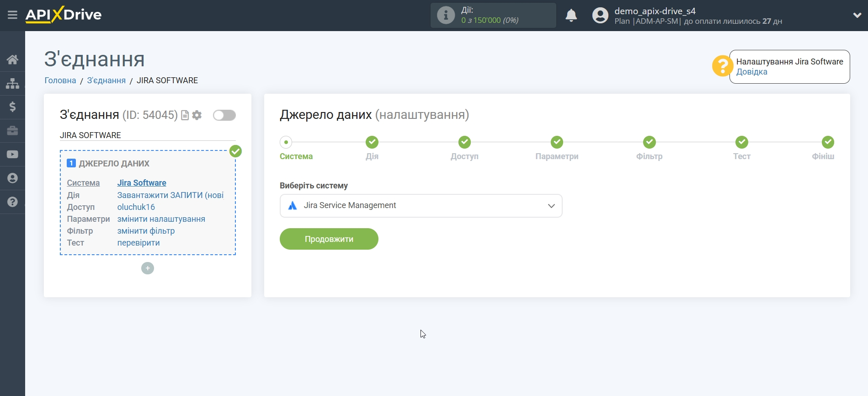Open the Jira Software system link

pos(142,183)
